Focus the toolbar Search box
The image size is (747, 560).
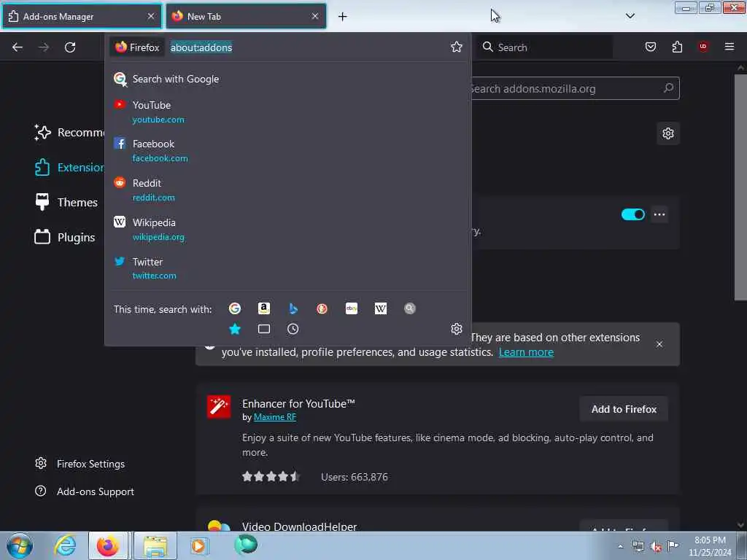(544, 47)
